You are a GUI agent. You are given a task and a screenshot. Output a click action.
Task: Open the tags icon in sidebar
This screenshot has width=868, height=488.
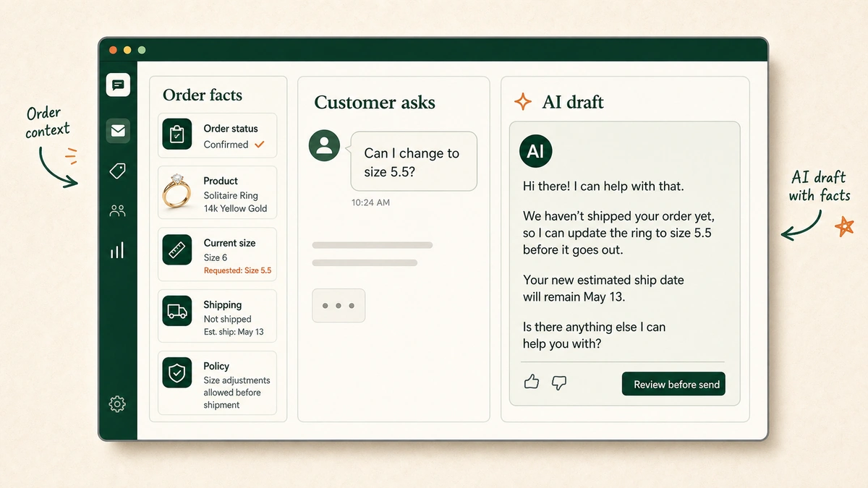(x=117, y=171)
